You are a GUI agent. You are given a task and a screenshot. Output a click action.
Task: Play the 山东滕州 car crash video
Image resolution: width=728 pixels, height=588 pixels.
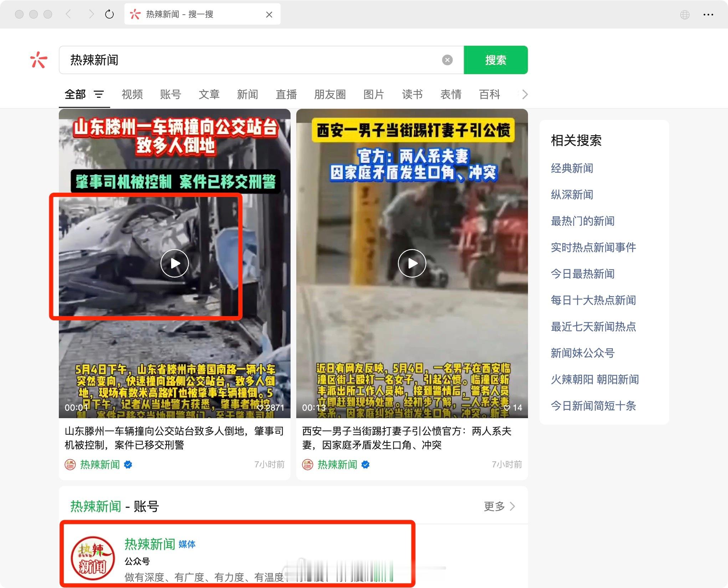coord(175,263)
